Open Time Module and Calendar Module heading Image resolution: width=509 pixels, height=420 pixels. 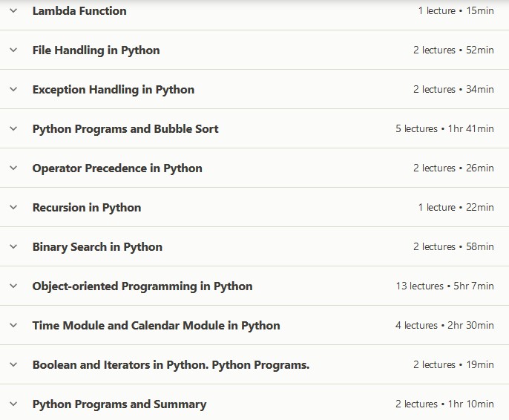click(x=156, y=326)
